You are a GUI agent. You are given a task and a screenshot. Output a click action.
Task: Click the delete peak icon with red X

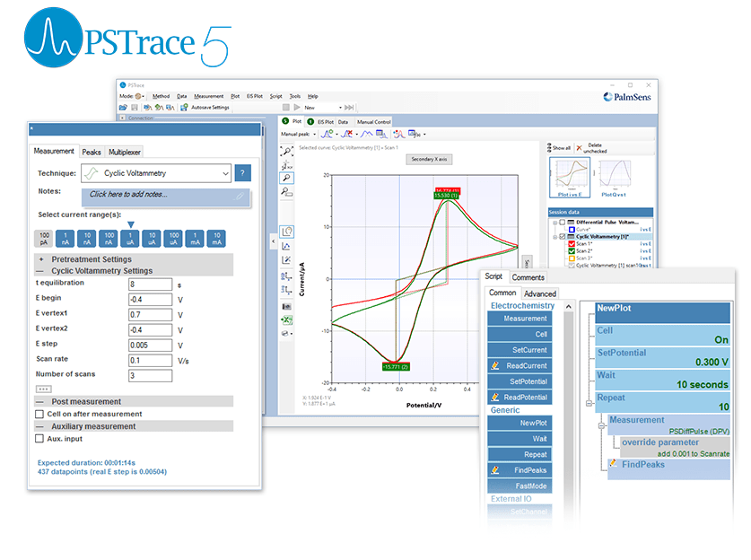(x=346, y=134)
